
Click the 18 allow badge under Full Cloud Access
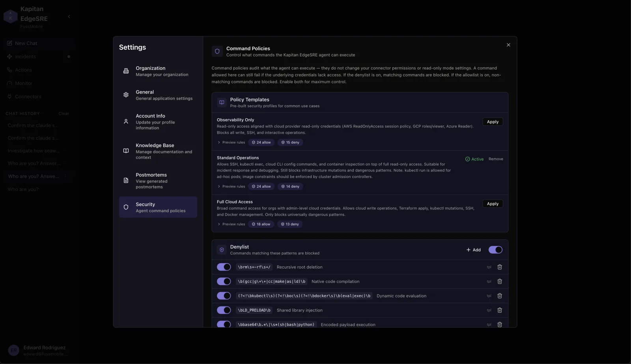click(261, 224)
